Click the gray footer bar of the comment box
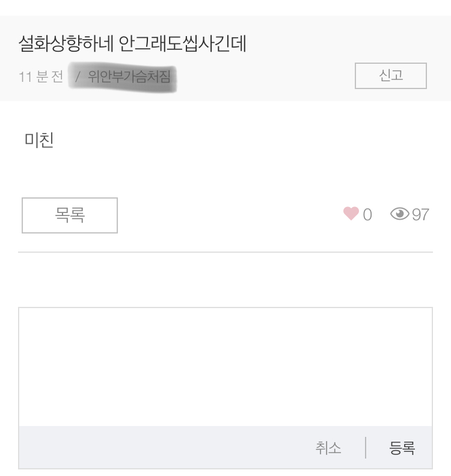Image resolution: width=451 pixels, height=476 pixels. point(226,447)
